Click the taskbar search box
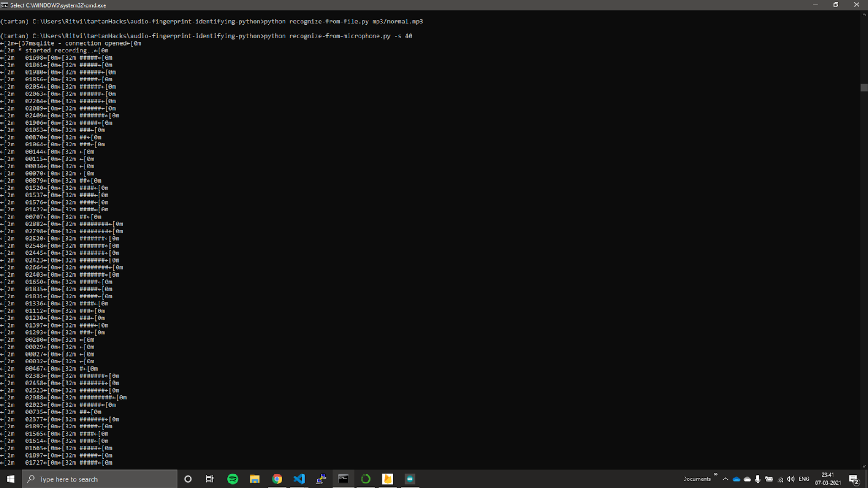 coord(99,479)
